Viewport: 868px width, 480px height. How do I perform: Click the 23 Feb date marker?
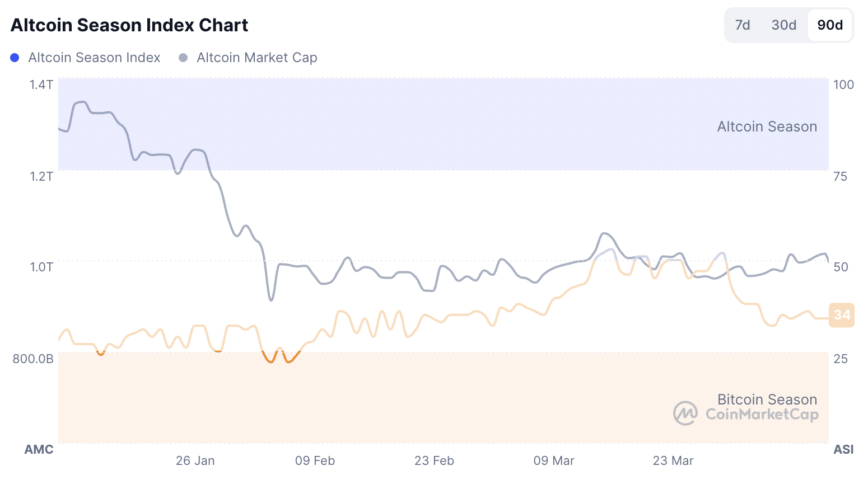[x=434, y=460]
